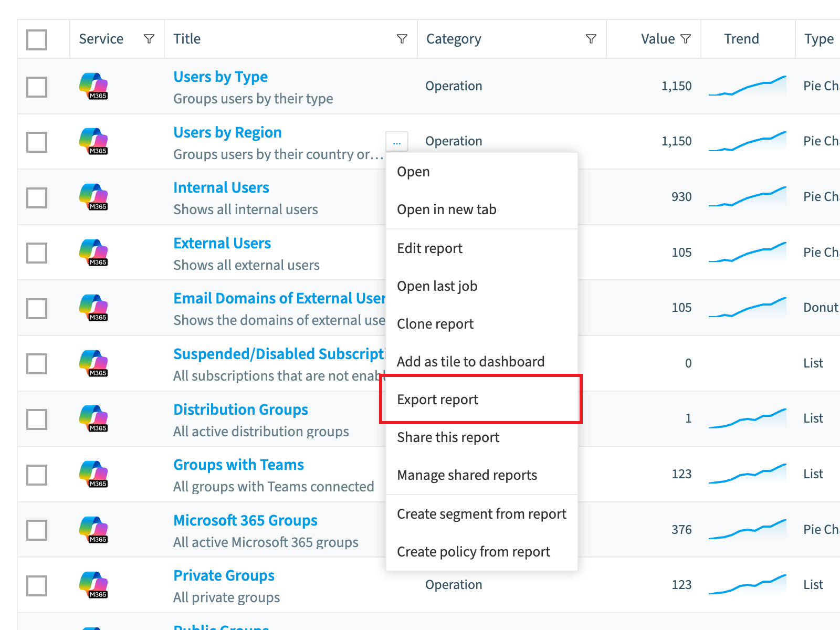Viewport: 840px width, 630px height.
Task: Click the M365 icon for Internal Users
Action: pos(93,197)
